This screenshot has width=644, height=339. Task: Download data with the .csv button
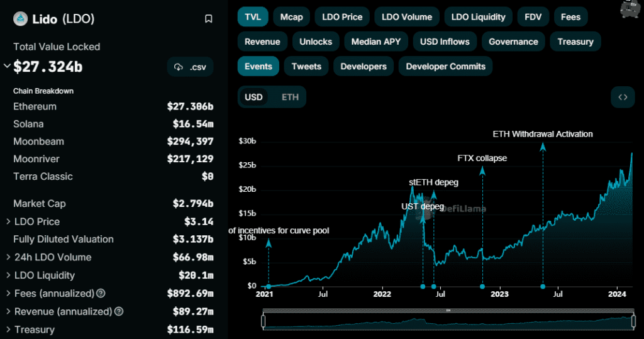191,67
